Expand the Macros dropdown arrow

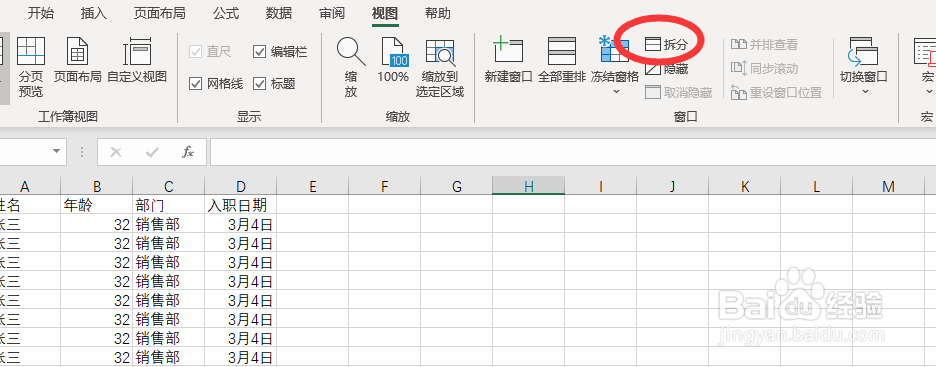(x=929, y=91)
